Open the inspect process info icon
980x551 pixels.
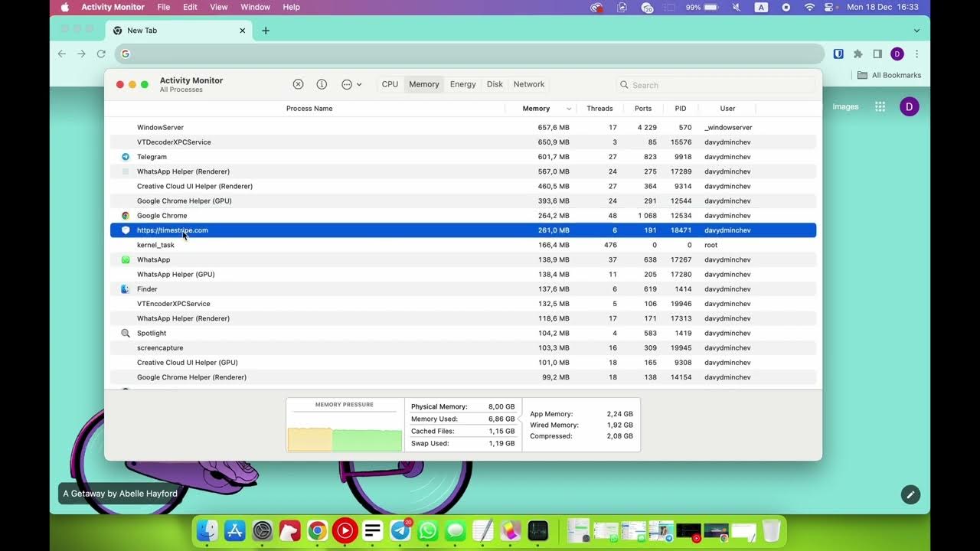point(322,84)
